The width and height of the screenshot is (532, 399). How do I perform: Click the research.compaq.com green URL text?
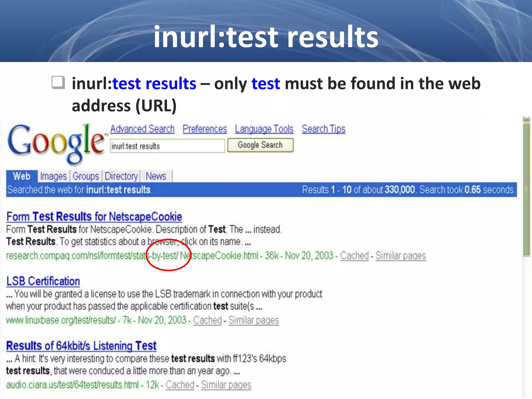pos(132,256)
